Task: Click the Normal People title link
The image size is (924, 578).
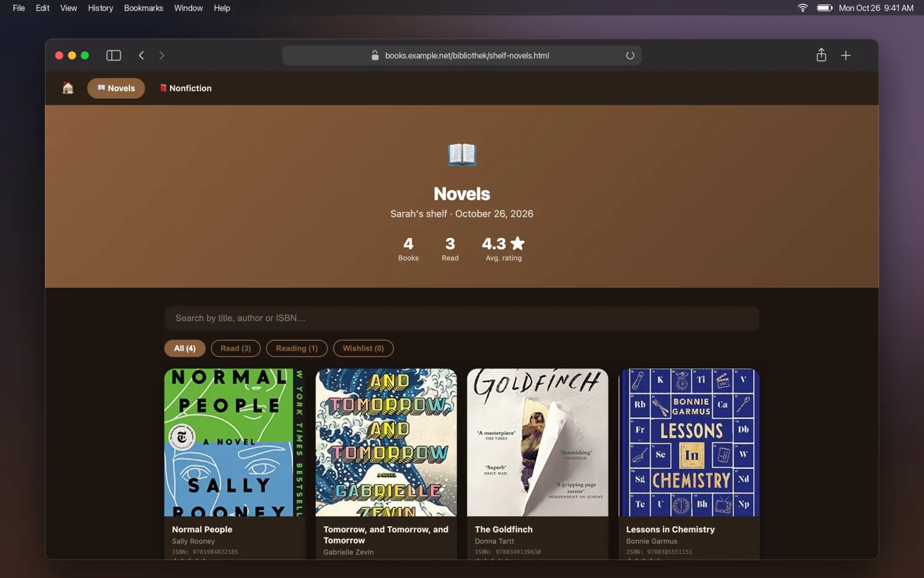Action: pyautogui.click(x=202, y=529)
